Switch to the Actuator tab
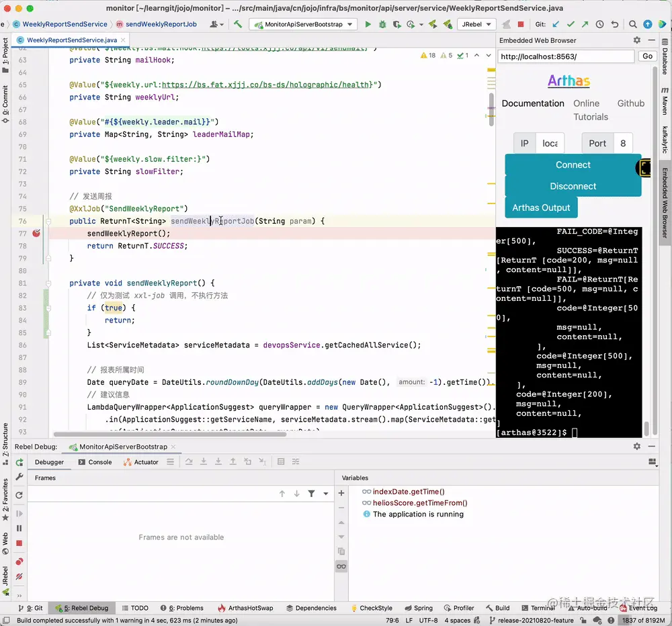The width and height of the screenshot is (672, 626). point(146,461)
